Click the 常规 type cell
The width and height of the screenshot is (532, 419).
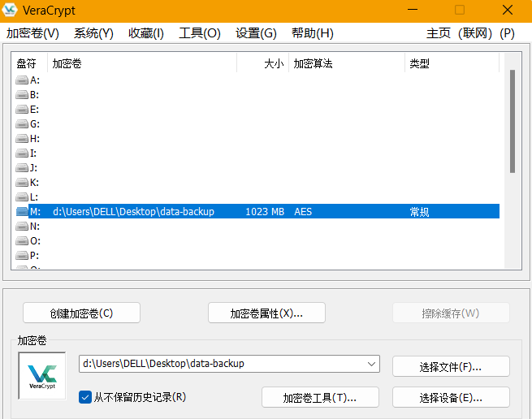[419, 212]
